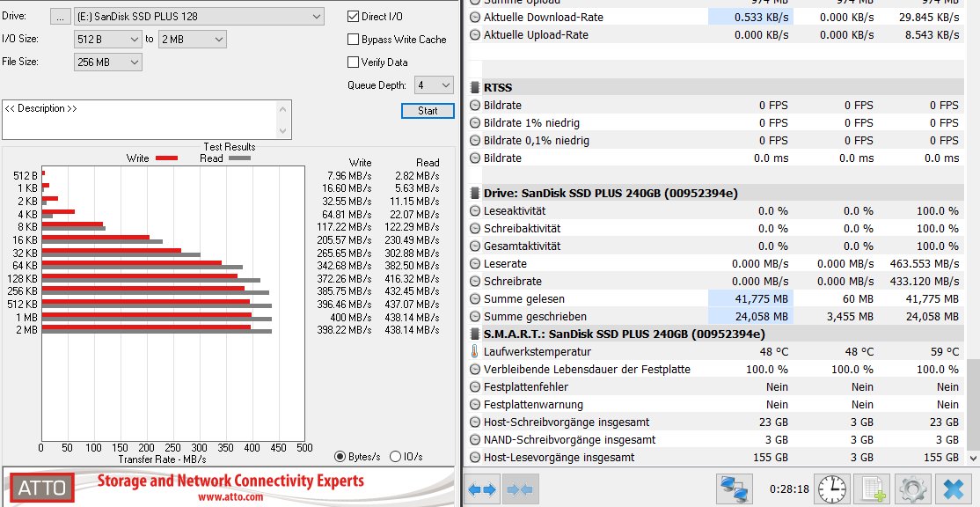This screenshot has height=507, width=980.
Task: Click circle icon beside Bildrate 1% niedrig
Action: [475, 123]
